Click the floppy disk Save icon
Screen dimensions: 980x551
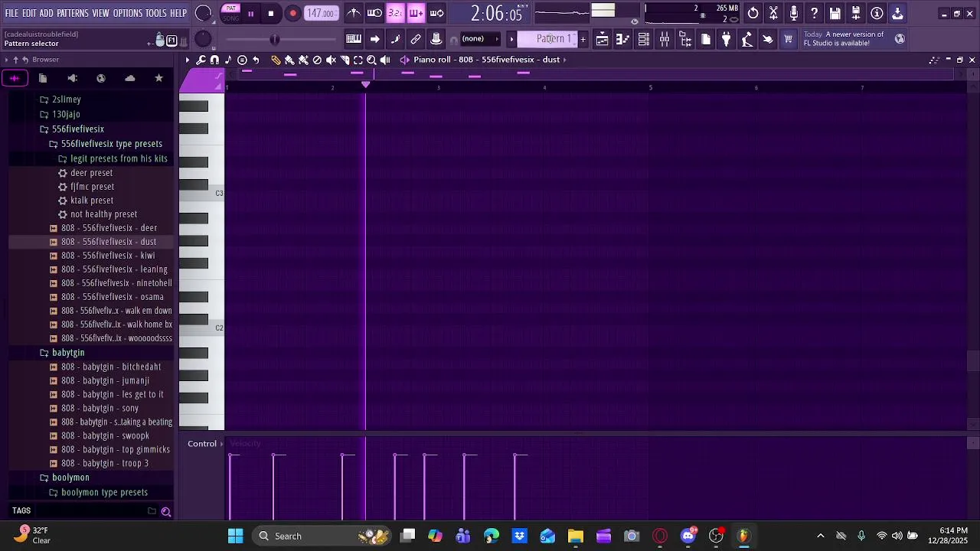(x=835, y=13)
